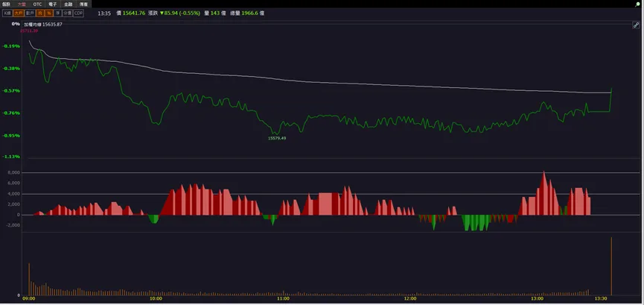Click the 13:35 timestamp

tap(104, 13)
